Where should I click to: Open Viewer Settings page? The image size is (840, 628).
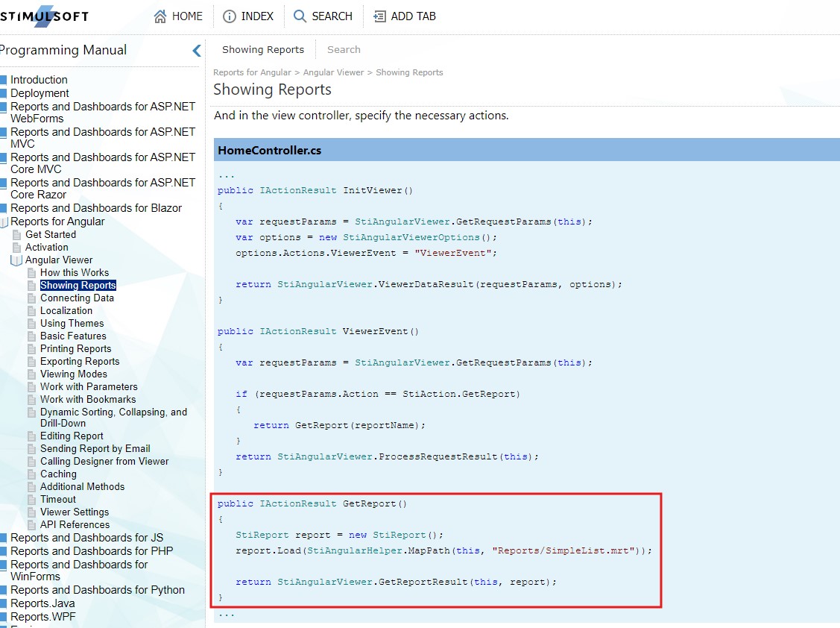point(75,512)
